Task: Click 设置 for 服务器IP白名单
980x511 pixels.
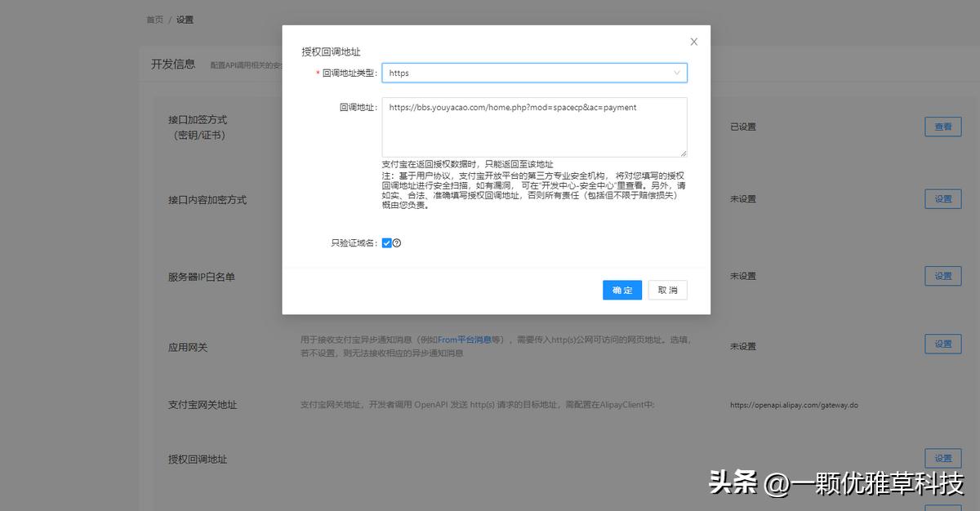Action: click(x=942, y=275)
